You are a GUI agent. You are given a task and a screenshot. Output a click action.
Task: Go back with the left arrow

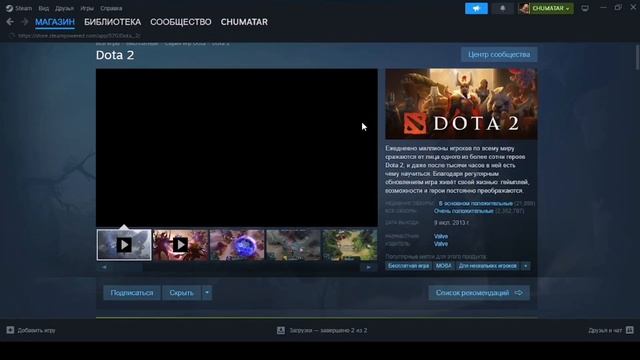pos(10,22)
